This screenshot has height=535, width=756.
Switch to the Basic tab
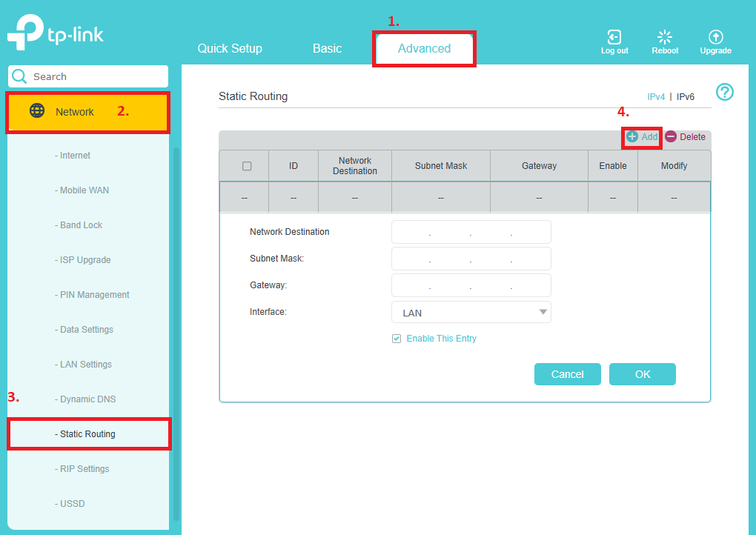(327, 49)
